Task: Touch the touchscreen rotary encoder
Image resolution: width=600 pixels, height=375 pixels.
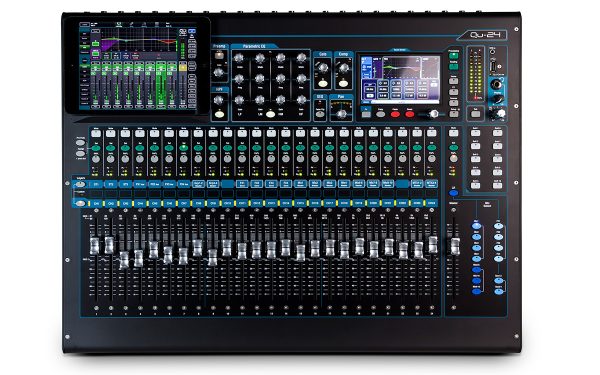Action: pyautogui.click(x=434, y=114)
